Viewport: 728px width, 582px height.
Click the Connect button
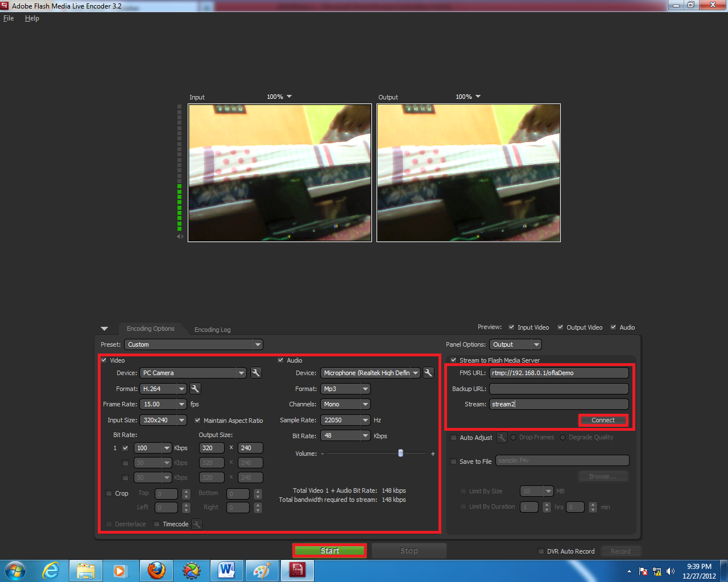coord(603,420)
